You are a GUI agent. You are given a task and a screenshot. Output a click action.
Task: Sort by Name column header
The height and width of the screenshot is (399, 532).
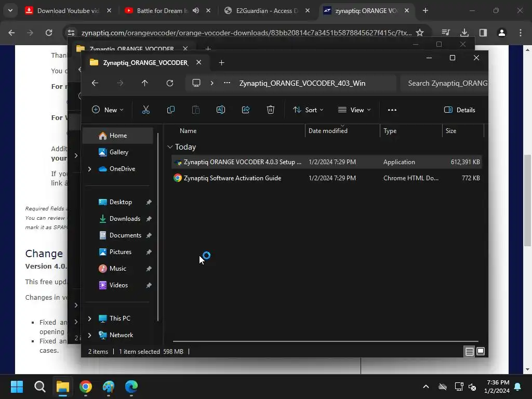tap(188, 130)
